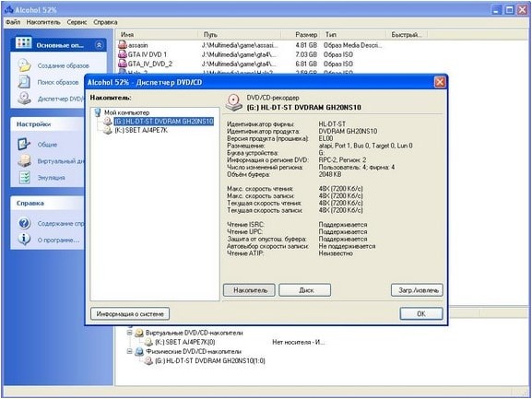Open the Эмуляция settings icon
Screen dimensions: 532x399
[x=24, y=177]
